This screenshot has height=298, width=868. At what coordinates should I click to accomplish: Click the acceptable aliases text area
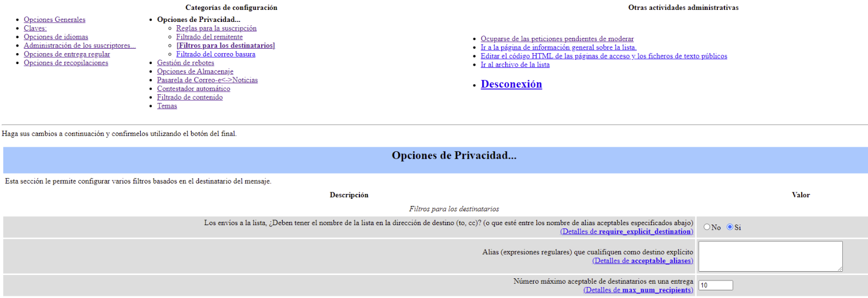(770, 256)
